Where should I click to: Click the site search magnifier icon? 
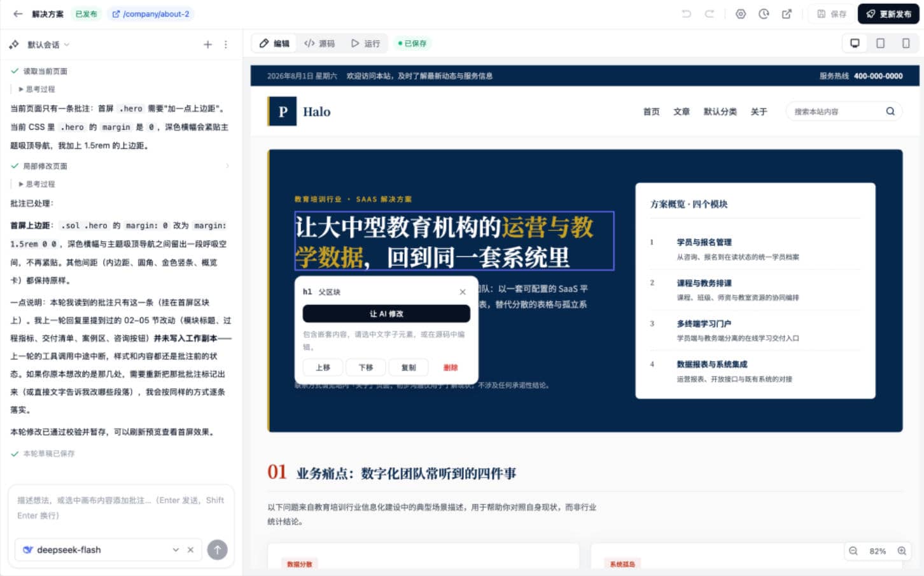pos(890,111)
